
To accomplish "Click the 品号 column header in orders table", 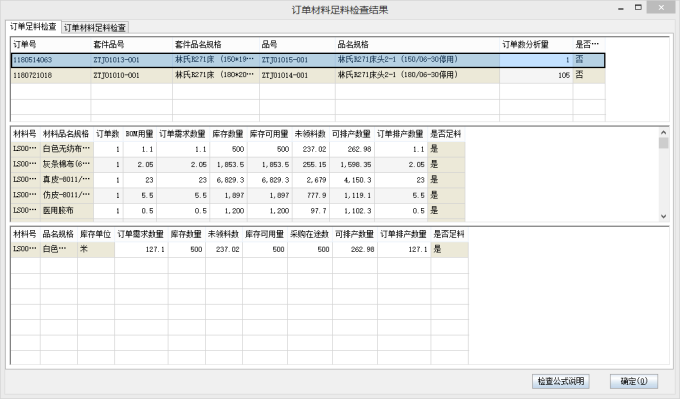I will (298, 44).
